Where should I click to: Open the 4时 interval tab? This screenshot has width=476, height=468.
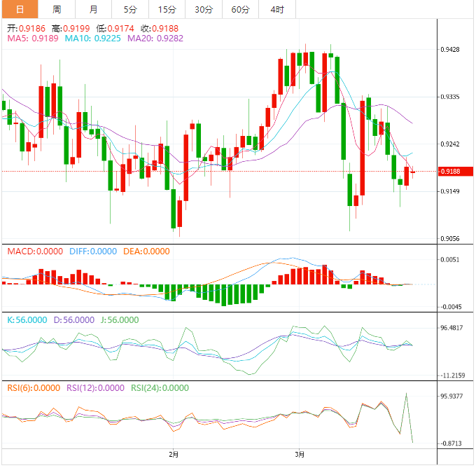click(277, 9)
